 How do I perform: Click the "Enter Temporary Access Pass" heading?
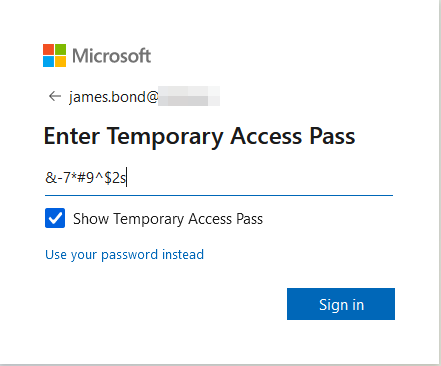(199, 137)
